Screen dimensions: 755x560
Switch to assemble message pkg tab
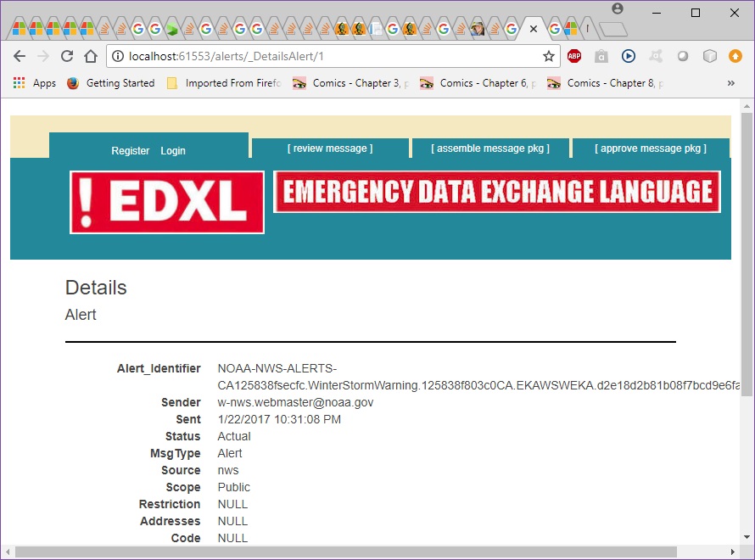(x=490, y=148)
